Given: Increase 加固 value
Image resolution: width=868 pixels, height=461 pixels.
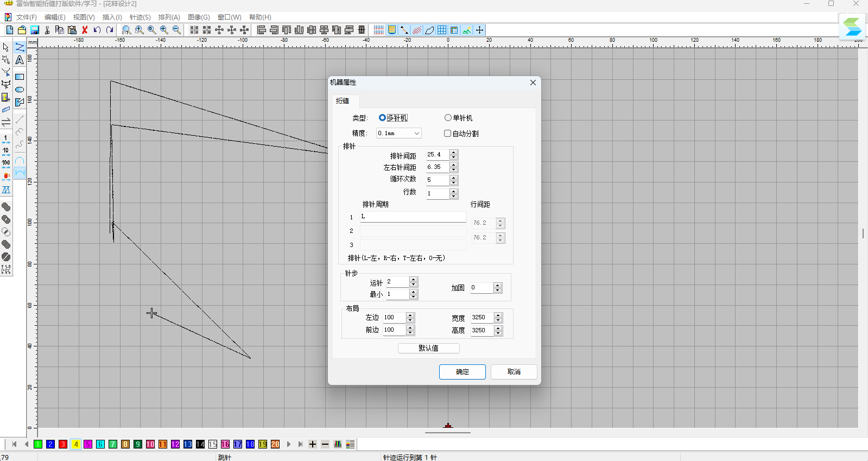Looking at the screenshot, I should (x=498, y=285).
